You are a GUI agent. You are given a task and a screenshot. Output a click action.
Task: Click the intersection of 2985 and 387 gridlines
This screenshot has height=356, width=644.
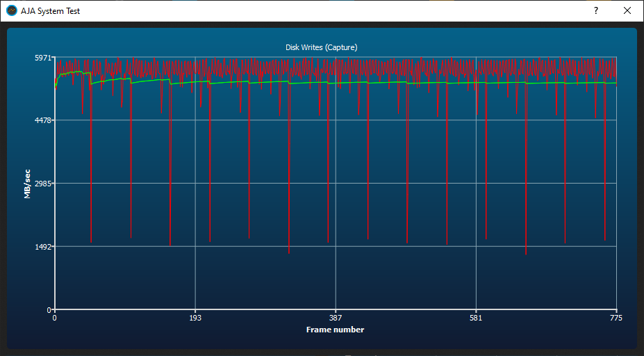coord(336,184)
